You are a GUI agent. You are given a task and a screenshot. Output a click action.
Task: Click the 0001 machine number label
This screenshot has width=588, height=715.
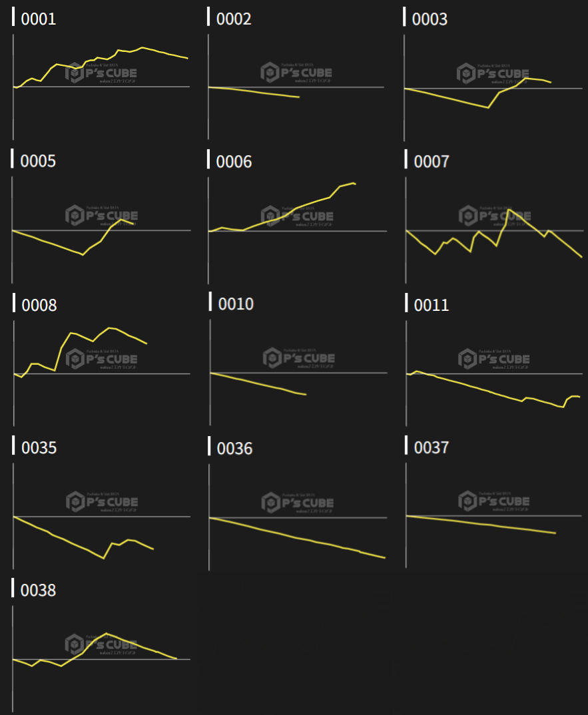[39, 19]
